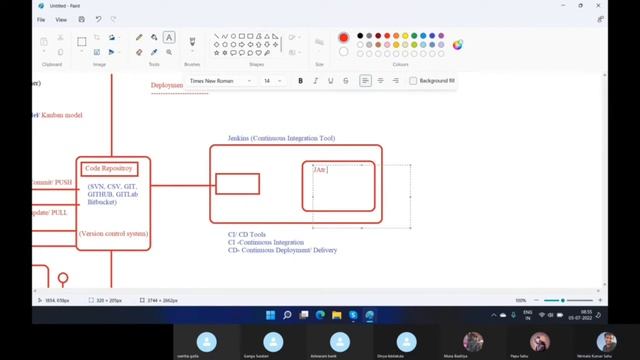Click the Redo arrow
Image resolution: width=640 pixels, height=360 pixels.
point(113,19)
